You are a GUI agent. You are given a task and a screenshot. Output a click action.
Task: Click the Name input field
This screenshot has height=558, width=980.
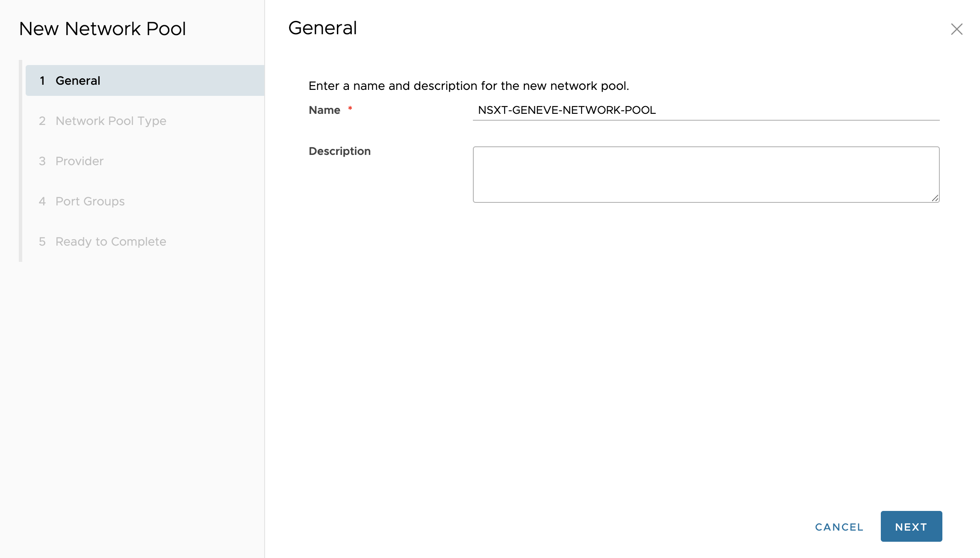point(770,110)
